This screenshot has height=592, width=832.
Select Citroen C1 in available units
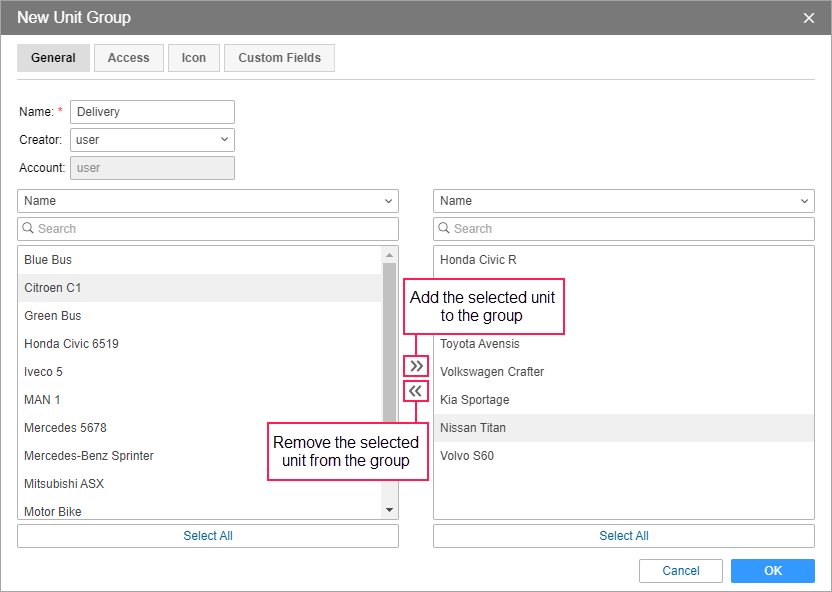click(200, 288)
